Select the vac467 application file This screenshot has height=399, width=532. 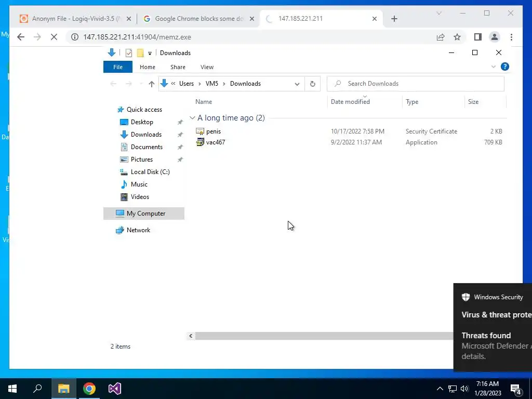click(216, 142)
